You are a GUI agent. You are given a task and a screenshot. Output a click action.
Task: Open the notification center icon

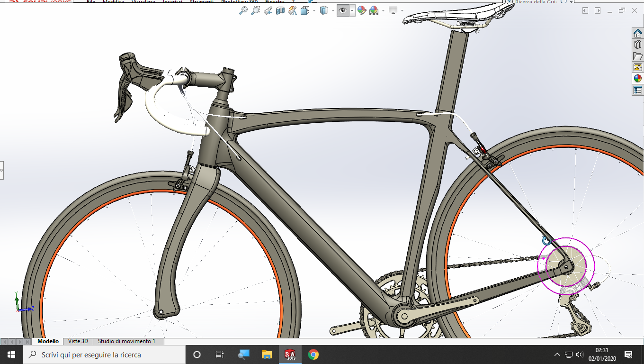coord(629,355)
